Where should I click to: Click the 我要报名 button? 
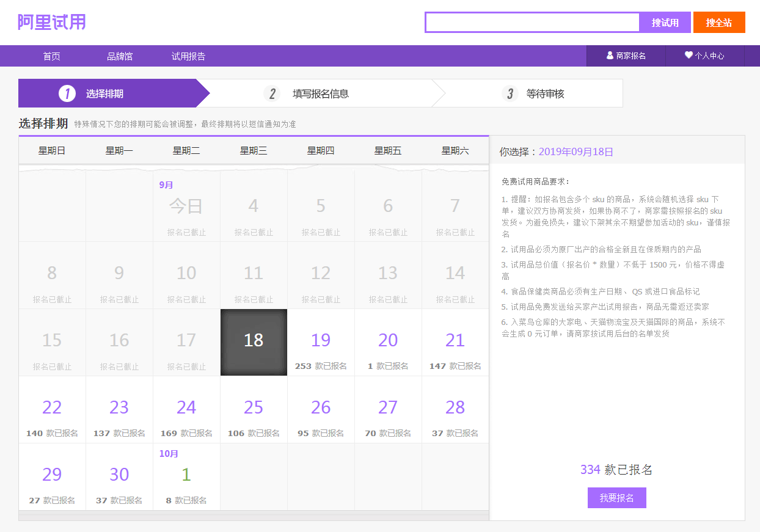point(616,498)
